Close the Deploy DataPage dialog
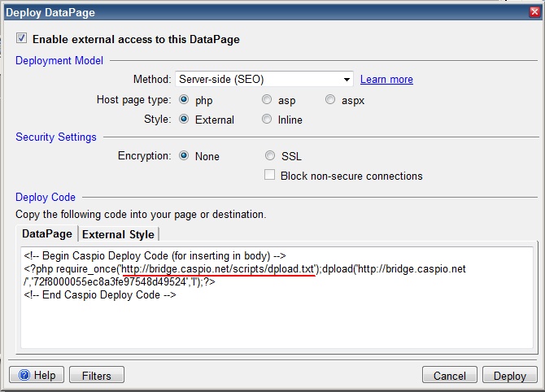 pos(534,12)
